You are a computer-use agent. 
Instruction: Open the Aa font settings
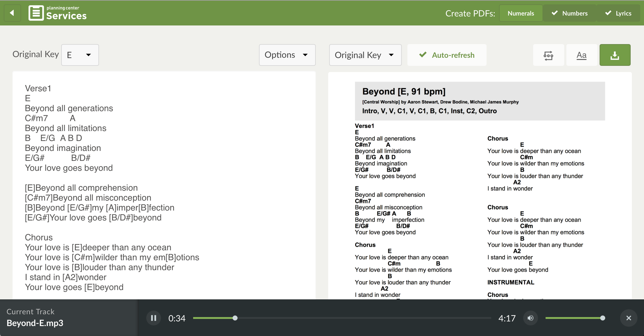pyautogui.click(x=581, y=55)
